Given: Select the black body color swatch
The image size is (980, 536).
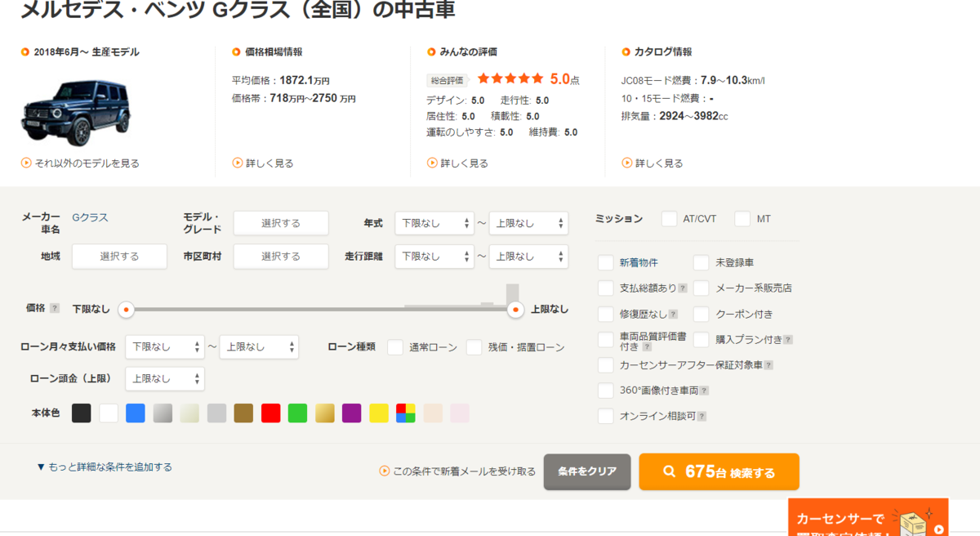Looking at the screenshot, I should (82, 413).
